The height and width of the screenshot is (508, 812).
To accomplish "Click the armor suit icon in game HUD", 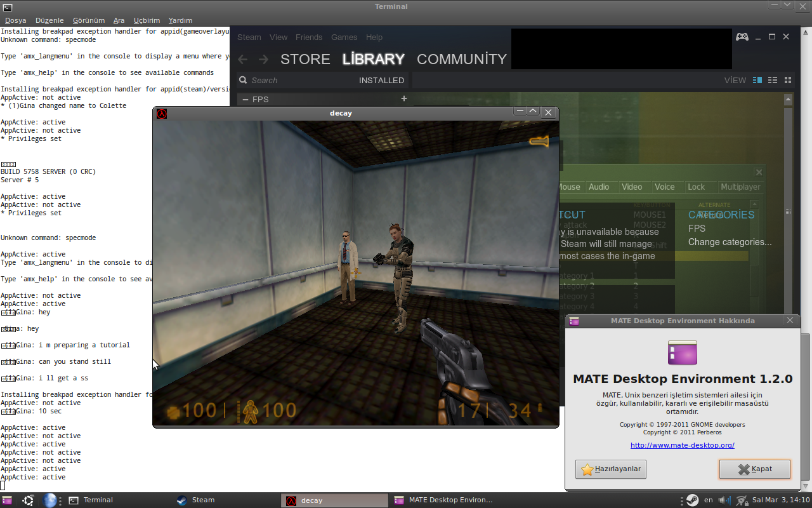I will (x=251, y=411).
